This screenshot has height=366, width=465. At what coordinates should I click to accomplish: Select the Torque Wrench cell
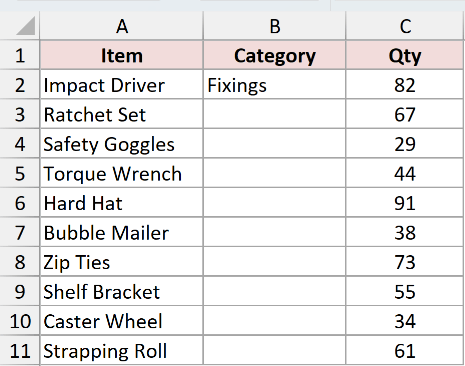click(x=121, y=173)
